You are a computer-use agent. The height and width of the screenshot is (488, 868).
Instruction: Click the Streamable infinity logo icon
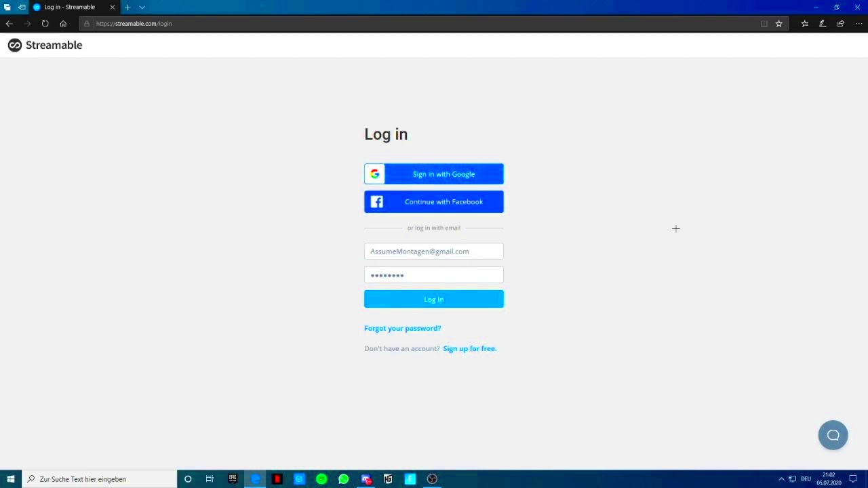(15, 45)
